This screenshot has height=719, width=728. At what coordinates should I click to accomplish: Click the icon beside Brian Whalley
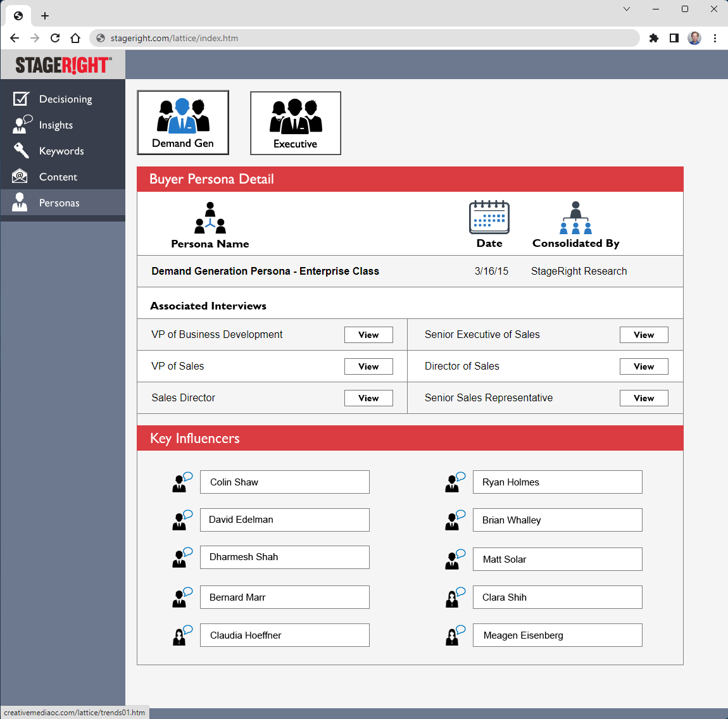click(x=455, y=520)
